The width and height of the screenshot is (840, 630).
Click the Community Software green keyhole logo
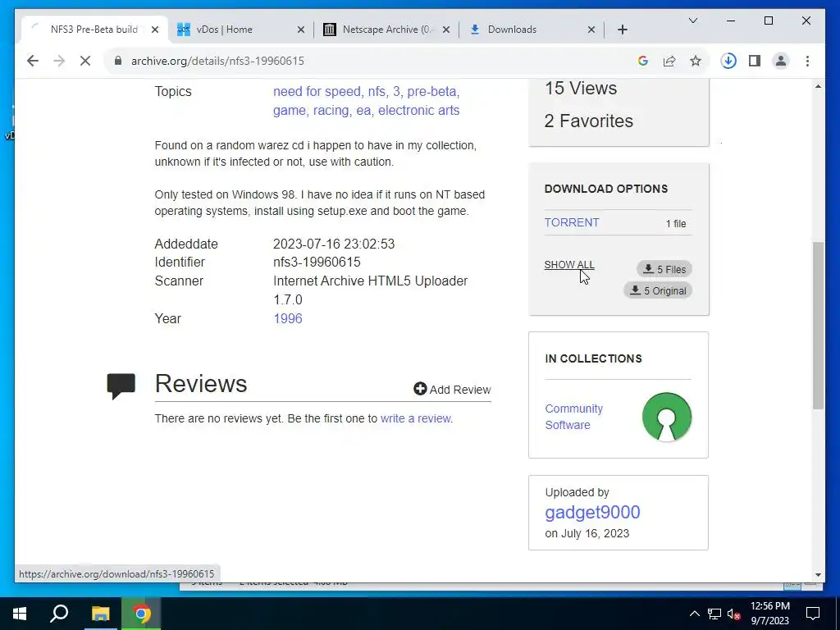tap(666, 417)
